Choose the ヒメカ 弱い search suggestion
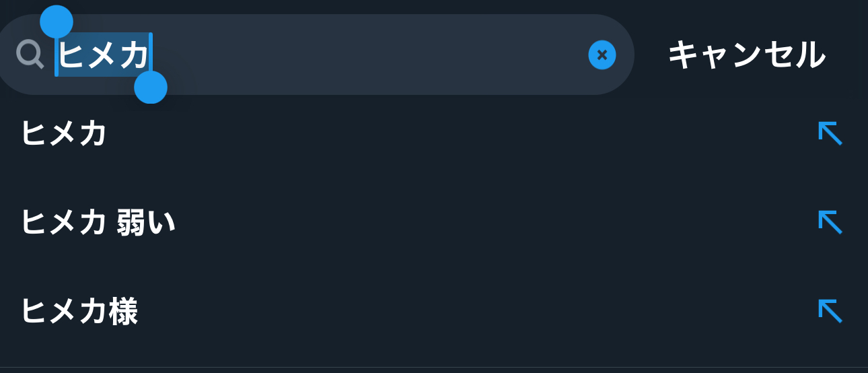 click(x=98, y=222)
